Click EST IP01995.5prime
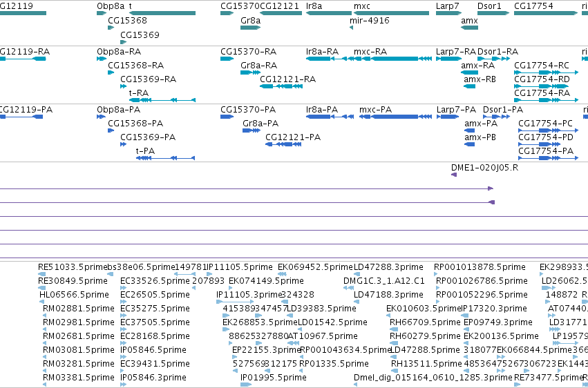Screen dimensions: 588x388 [245, 385]
